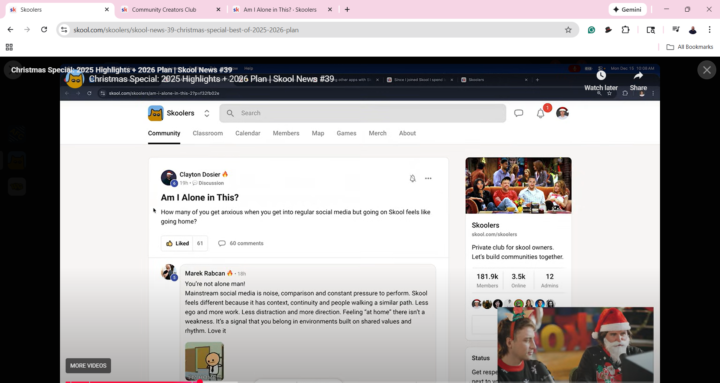Close the Skoolers browser tab

pyautogui.click(x=107, y=10)
